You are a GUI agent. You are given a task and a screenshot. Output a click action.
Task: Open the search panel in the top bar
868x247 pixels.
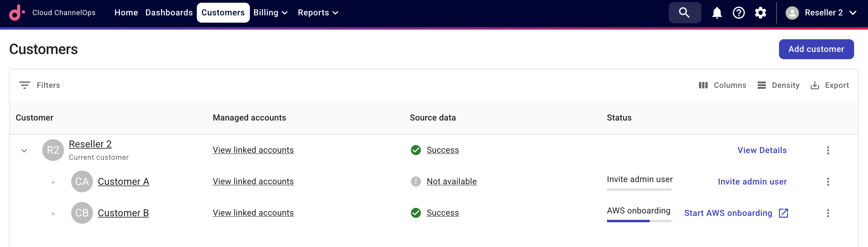(x=685, y=12)
